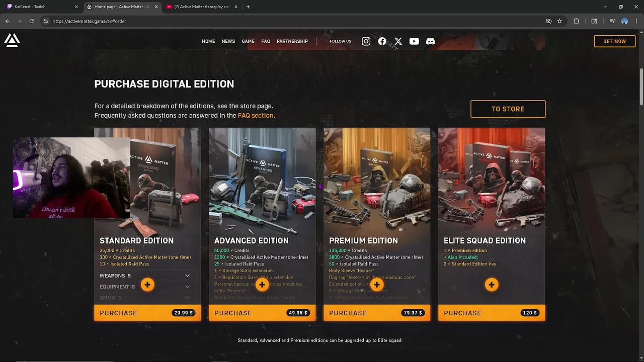This screenshot has width=644, height=362.
Task: Open the GAME nav item
Action: pos(248,41)
